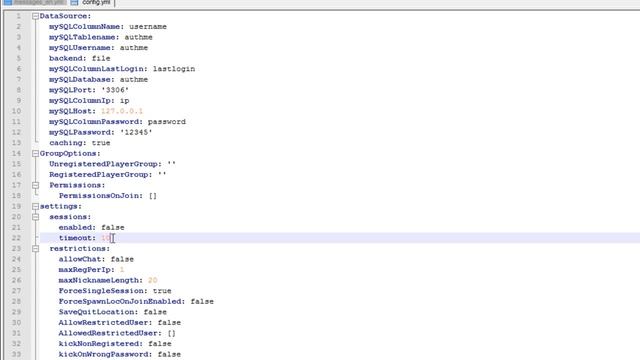Click the 'caching' key
The height and width of the screenshot is (360, 640).
click(x=65, y=143)
